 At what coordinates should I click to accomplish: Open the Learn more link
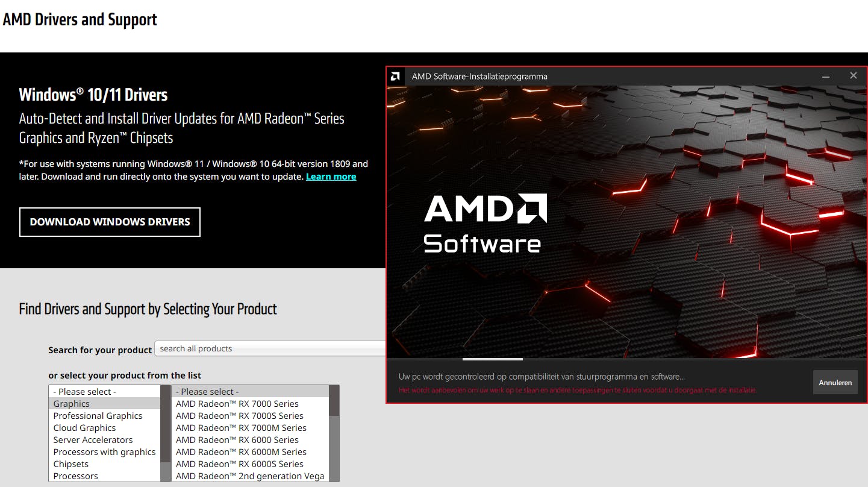(331, 177)
